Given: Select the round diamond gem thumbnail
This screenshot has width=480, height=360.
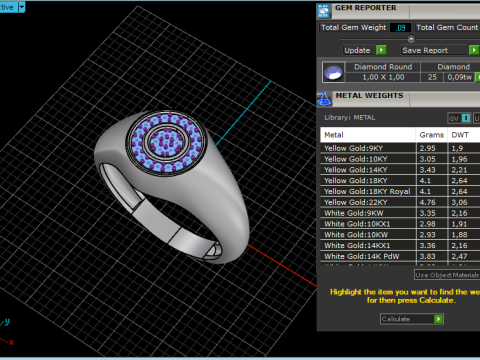Looking at the screenshot, I should pos(333,72).
